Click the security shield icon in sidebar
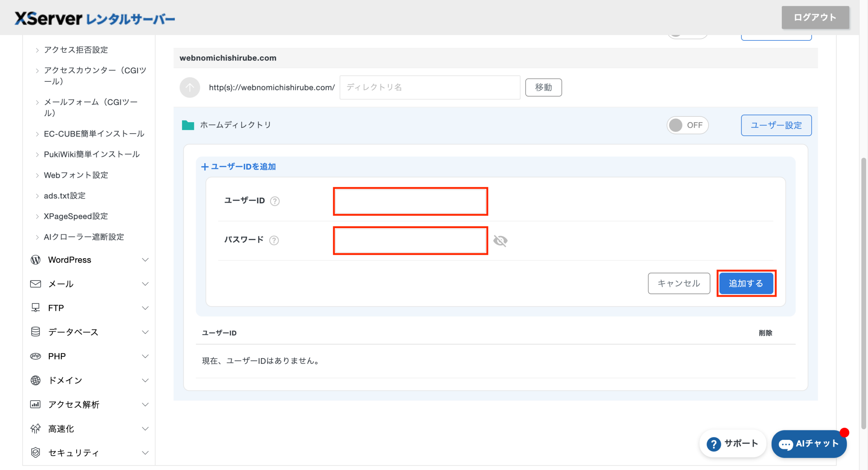 [x=36, y=452]
